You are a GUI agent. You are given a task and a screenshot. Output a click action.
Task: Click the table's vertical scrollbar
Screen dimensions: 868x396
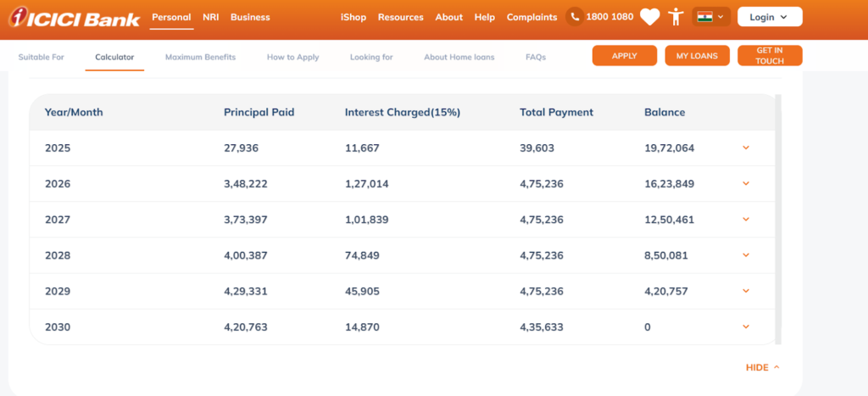(x=778, y=219)
